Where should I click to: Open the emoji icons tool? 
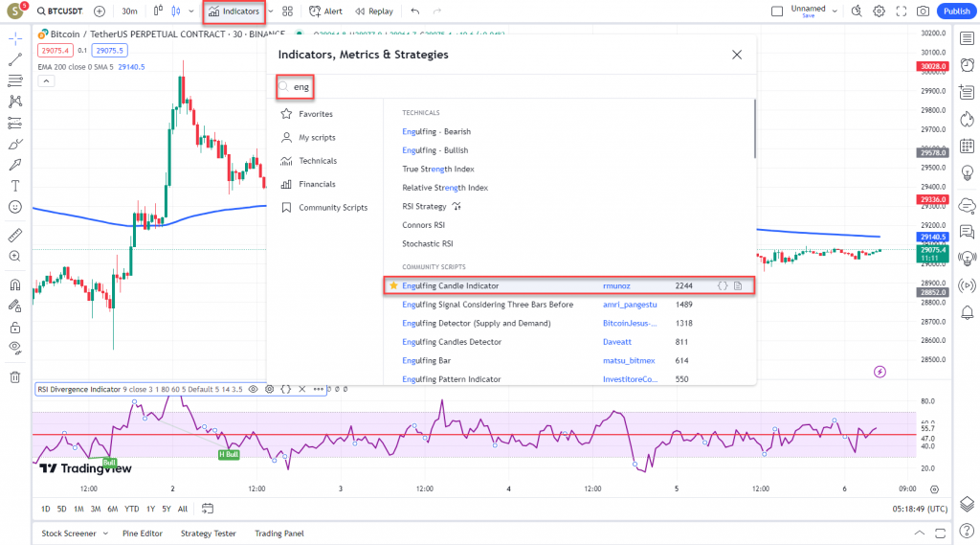[x=15, y=207]
